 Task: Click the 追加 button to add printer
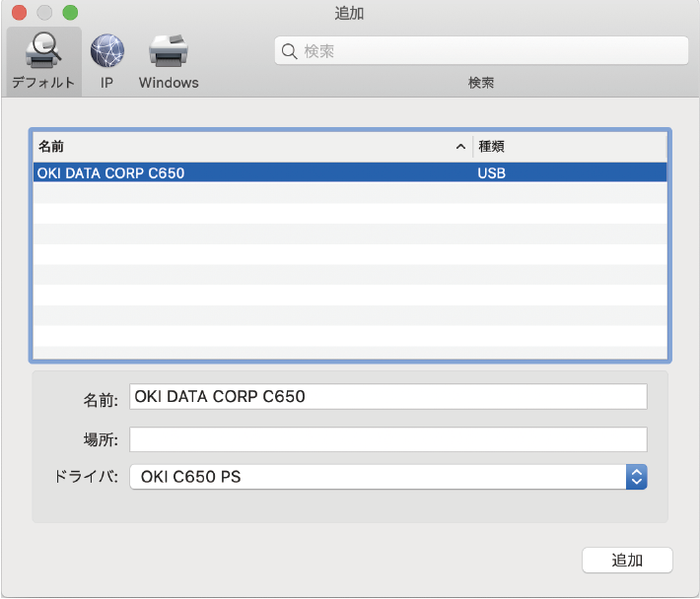[x=627, y=561]
